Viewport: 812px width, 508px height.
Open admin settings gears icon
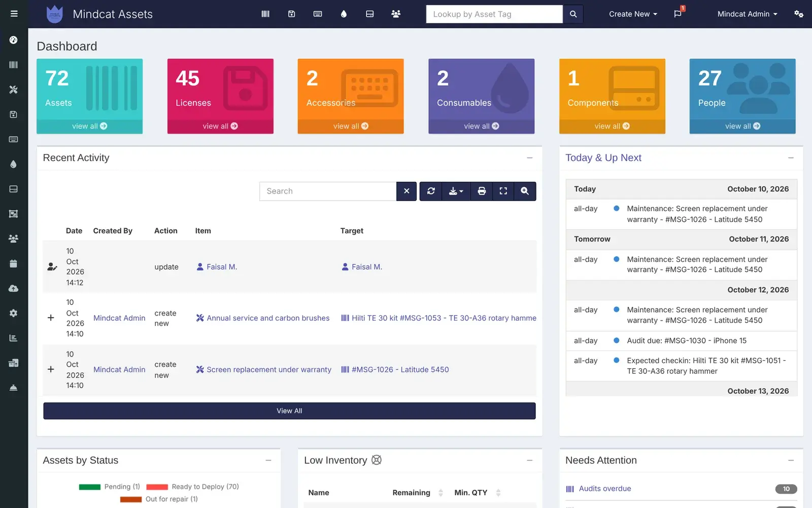click(798, 14)
